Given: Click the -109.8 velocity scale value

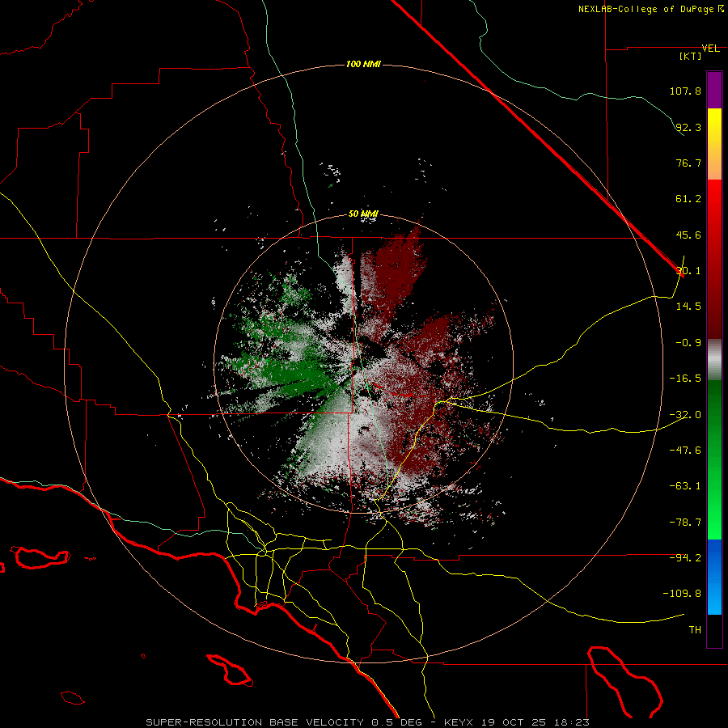Looking at the screenshot, I should coord(682,594).
